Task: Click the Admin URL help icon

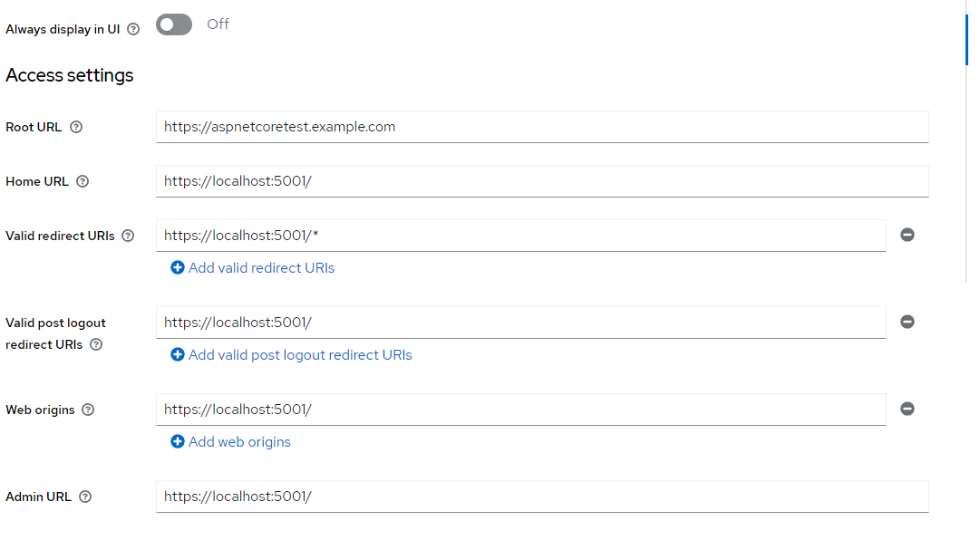Action: click(85, 497)
